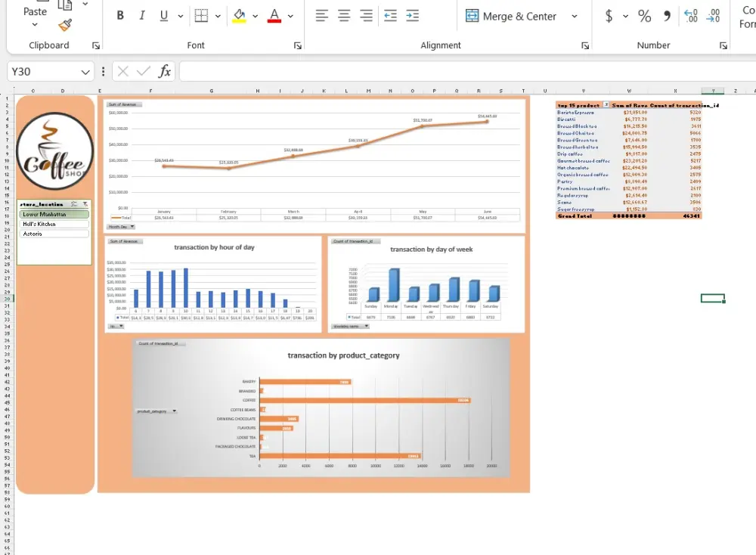Center text horizontally
Image resolution: width=756 pixels, height=555 pixels.
(344, 15)
